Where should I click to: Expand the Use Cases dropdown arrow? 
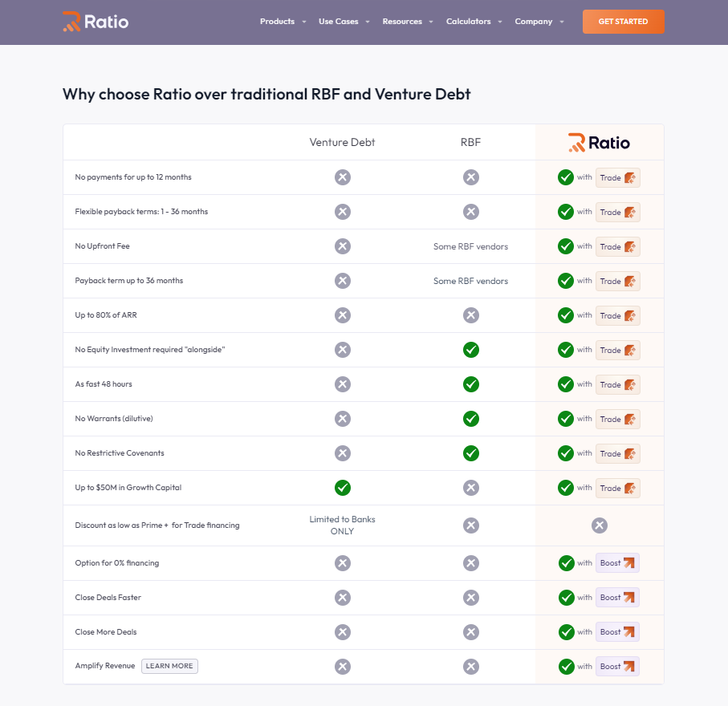pos(368,22)
